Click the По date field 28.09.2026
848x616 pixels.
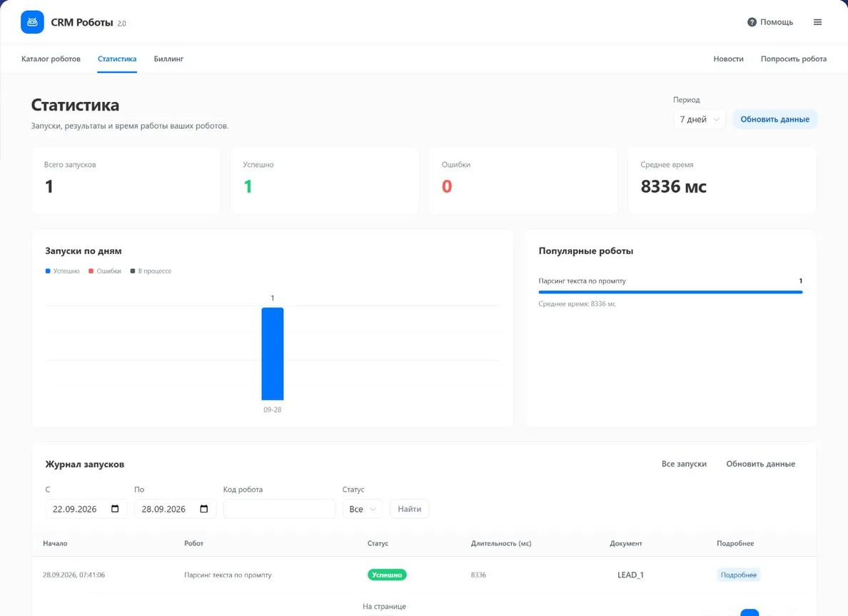(175, 509)
